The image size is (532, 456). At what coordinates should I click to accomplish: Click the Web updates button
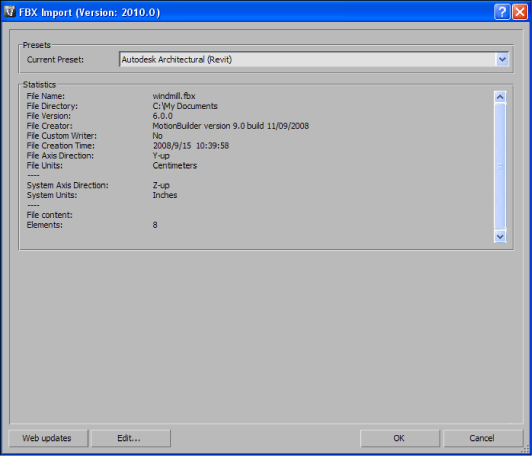pos(47,438)
